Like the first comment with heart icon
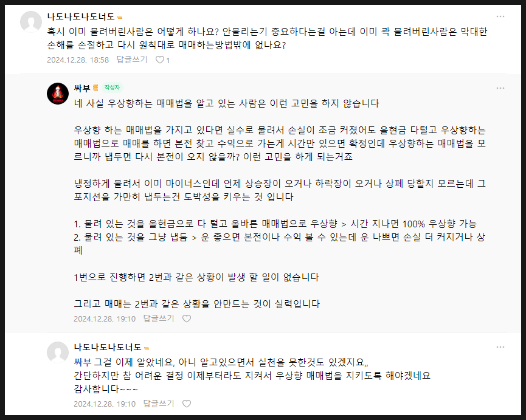The height and width of the screenshot is (420, 526). [x=160, y=60]
